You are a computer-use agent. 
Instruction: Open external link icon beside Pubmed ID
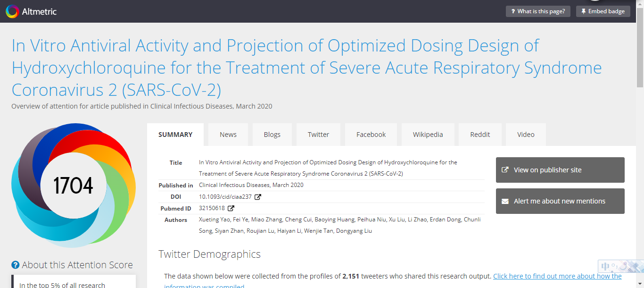pos(231,208)
